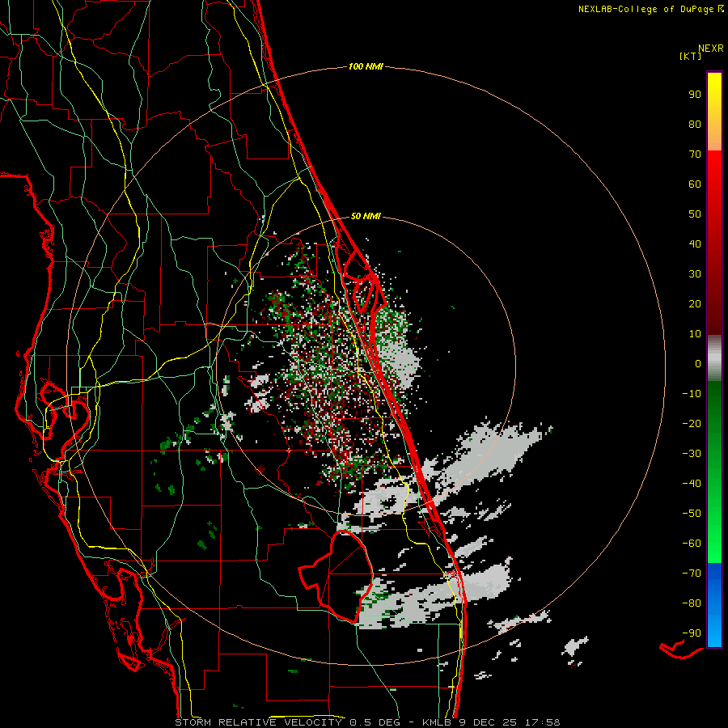
Task: Click the -20 value on velocity scale
Action: [x=692, y=424]
